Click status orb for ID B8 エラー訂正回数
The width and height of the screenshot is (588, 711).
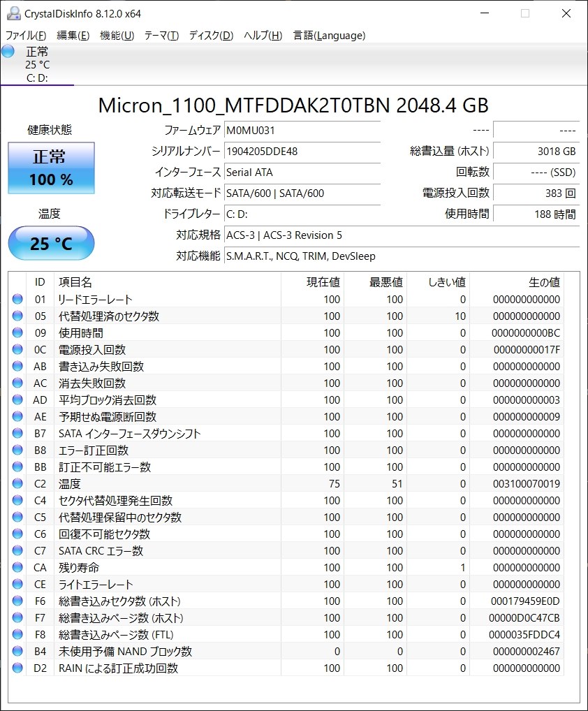pos(17,450)
